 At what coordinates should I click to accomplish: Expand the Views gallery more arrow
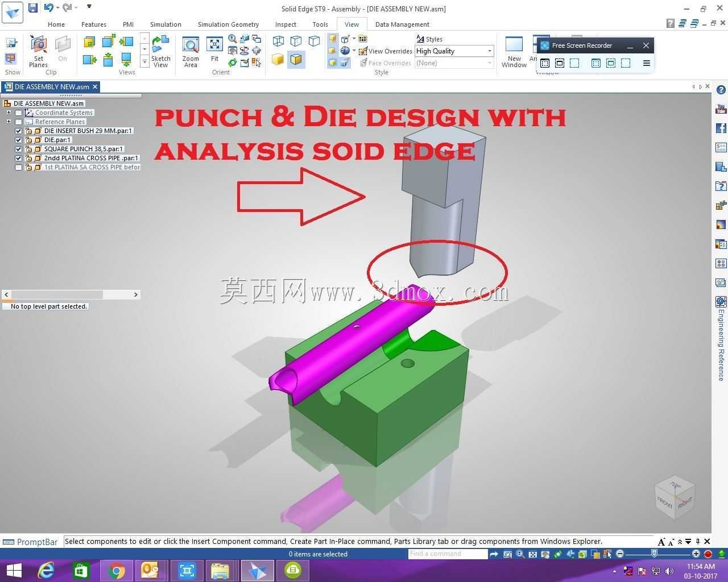coord(145,61)
